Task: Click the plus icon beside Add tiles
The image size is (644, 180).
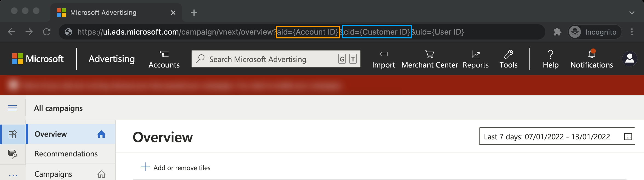Action: click(x=145, y=167)
